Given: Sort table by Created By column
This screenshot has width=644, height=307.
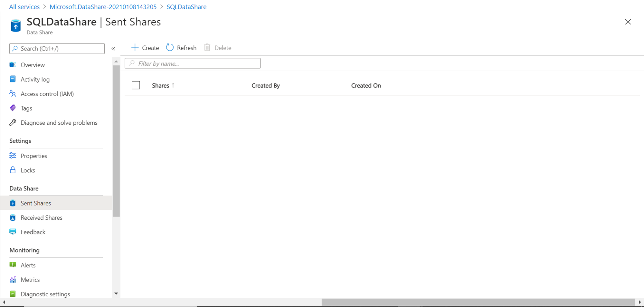Looking at the screenshot, I should [x=266, y=85].
